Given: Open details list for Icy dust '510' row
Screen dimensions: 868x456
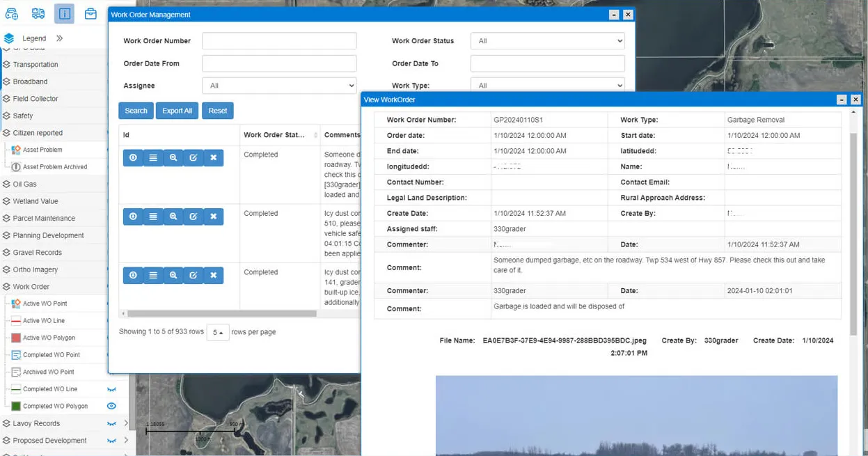Looking at the screenshot, I should [x=153, y=217].
